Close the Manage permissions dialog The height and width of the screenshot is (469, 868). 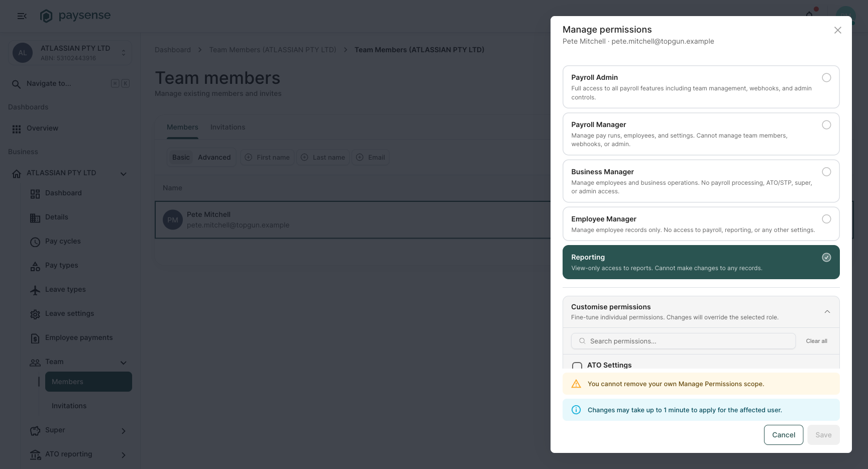(838, 30)
